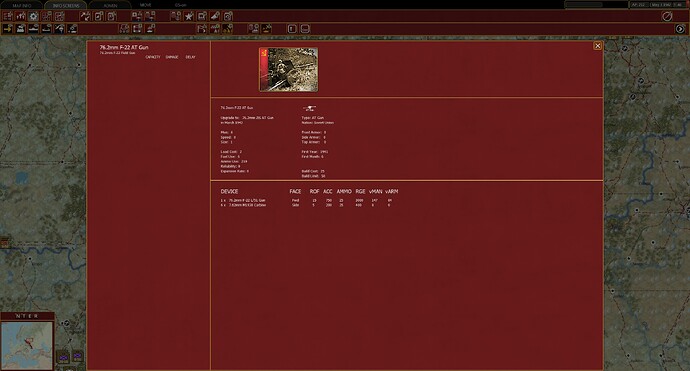Expand toolbar with the right chevron button
The width and height of the screenshot is (690, 371).
point(680,29)
